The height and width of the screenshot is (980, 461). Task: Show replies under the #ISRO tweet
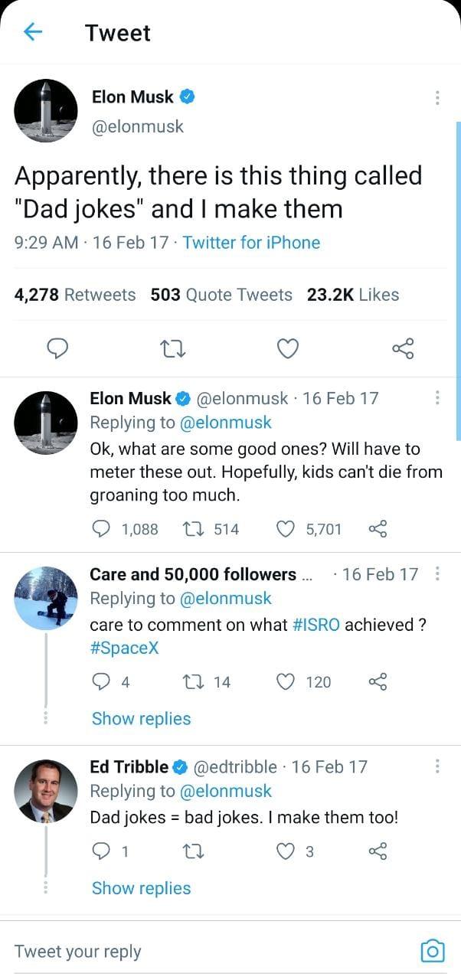(141, 718)
